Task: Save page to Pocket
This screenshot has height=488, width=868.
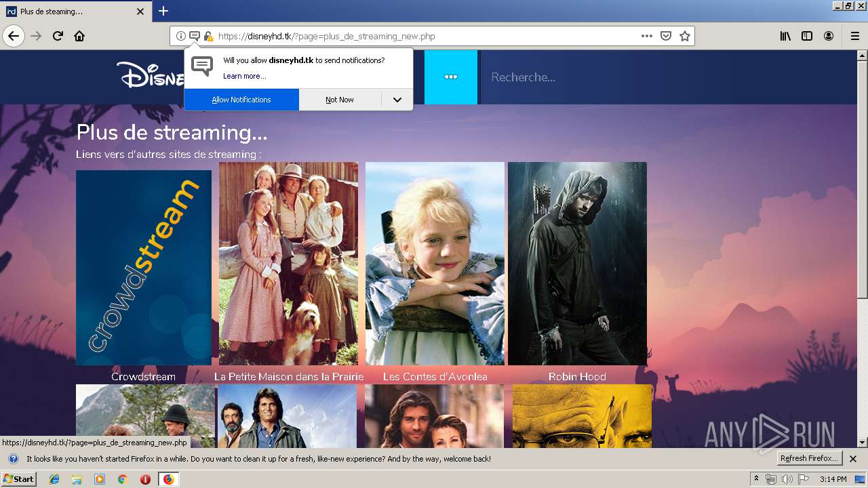Action: tap(666, 36)
